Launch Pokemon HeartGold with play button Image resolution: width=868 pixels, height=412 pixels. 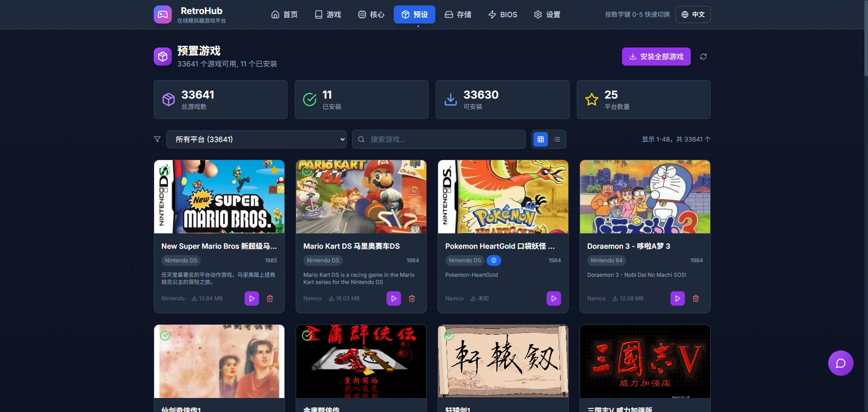pyautogui.click(x=553, y=298)
